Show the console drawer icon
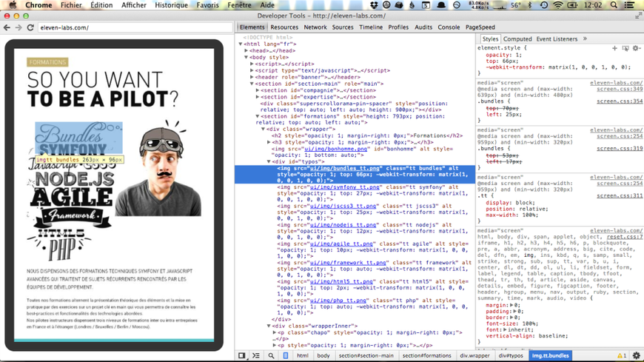Viewport: 644px width, 362px height. 256,355
